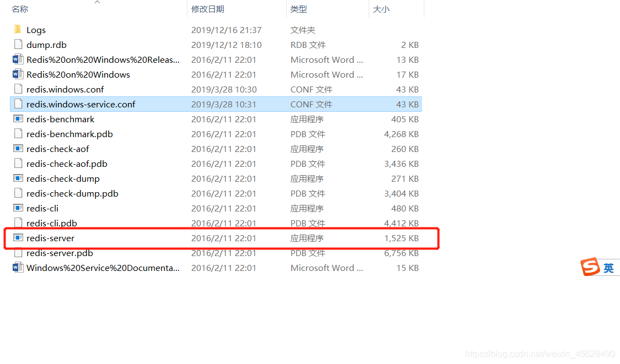The image size is (620, 364).
Task: Select the redis-check-dump application name
Action: pyautogui.click(x=63, y=178)
